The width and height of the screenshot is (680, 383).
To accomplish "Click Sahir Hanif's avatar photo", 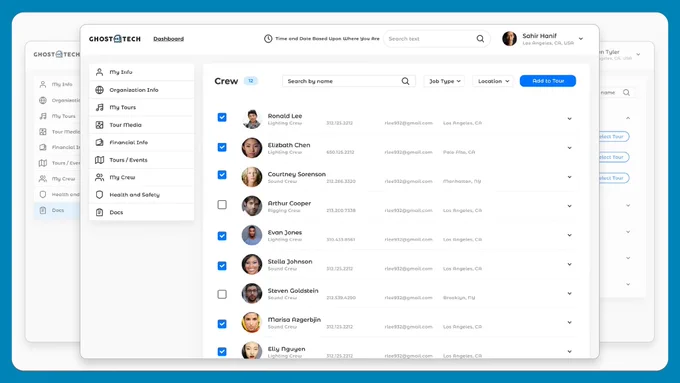I will coord(510,39).
